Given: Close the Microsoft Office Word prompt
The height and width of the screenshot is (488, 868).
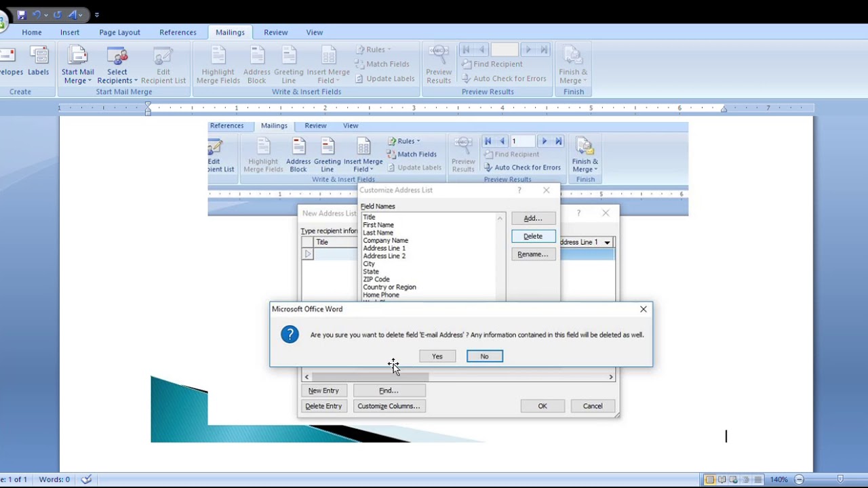Looking at the screenshot, I should point(643,309).
